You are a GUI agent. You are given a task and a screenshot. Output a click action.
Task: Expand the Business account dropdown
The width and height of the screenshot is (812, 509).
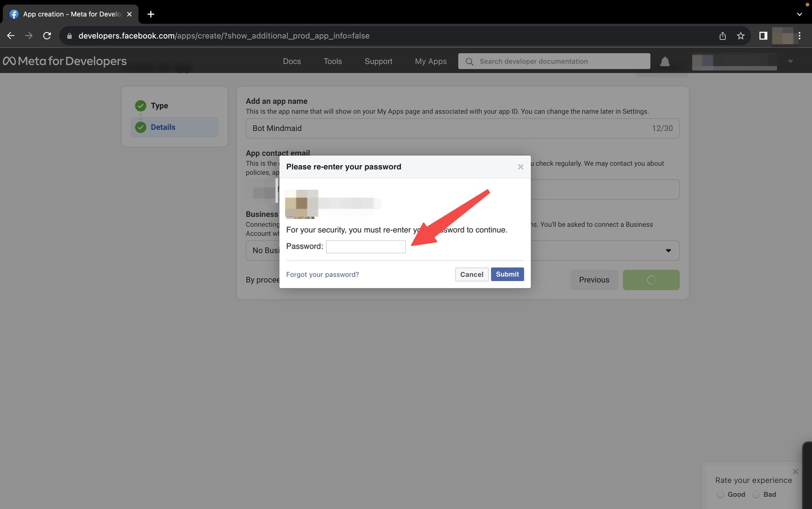[x=668, y=250]
